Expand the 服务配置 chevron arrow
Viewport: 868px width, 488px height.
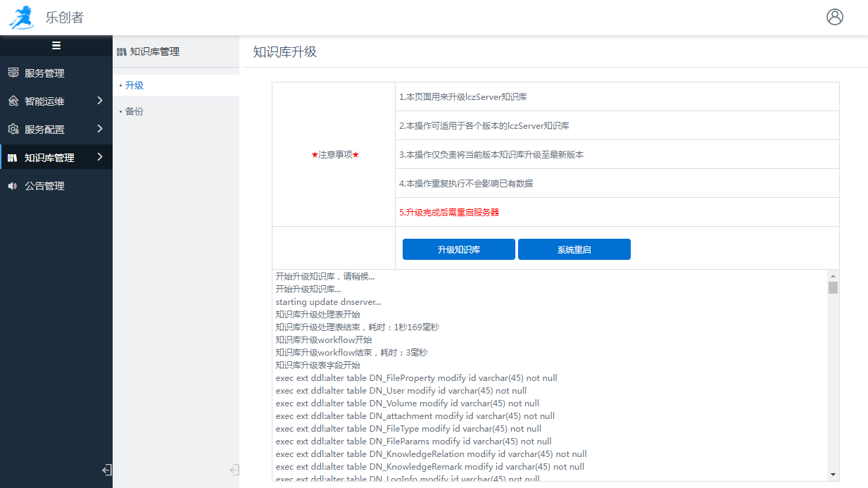coord(100,129)
